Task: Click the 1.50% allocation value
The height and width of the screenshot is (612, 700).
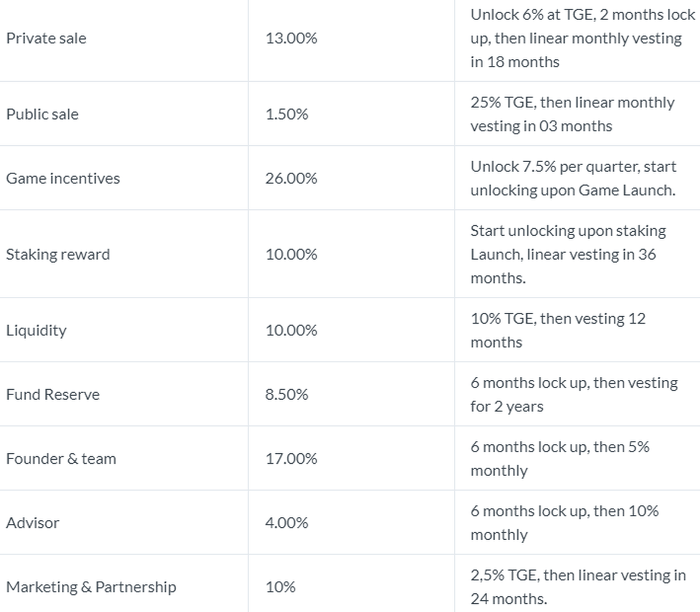Action: (286, 114)
